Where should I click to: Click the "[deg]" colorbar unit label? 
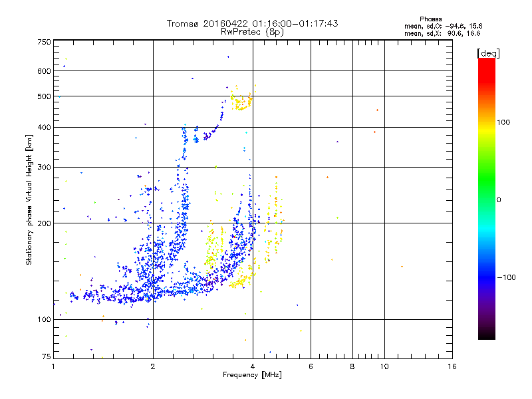[488, 53]
